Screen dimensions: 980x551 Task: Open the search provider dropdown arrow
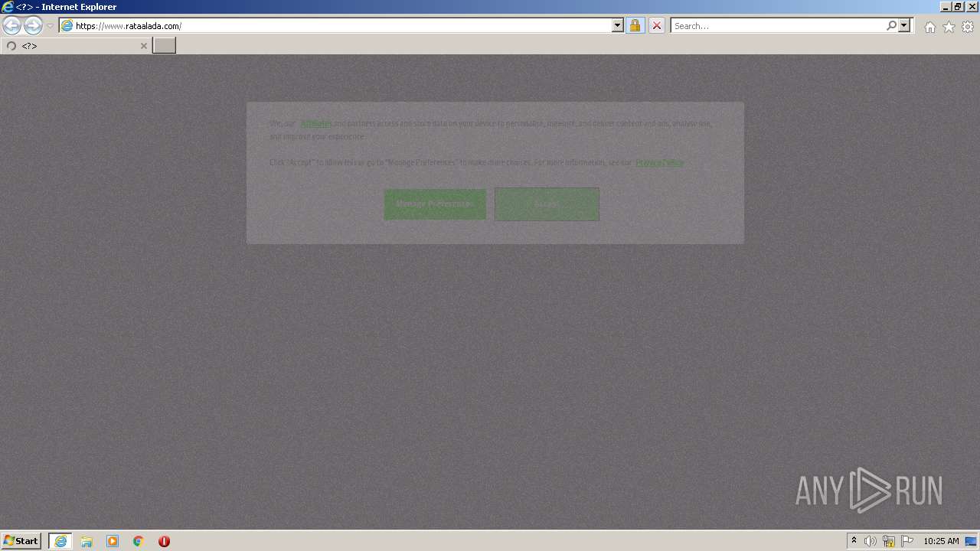(x=904, y=25)
